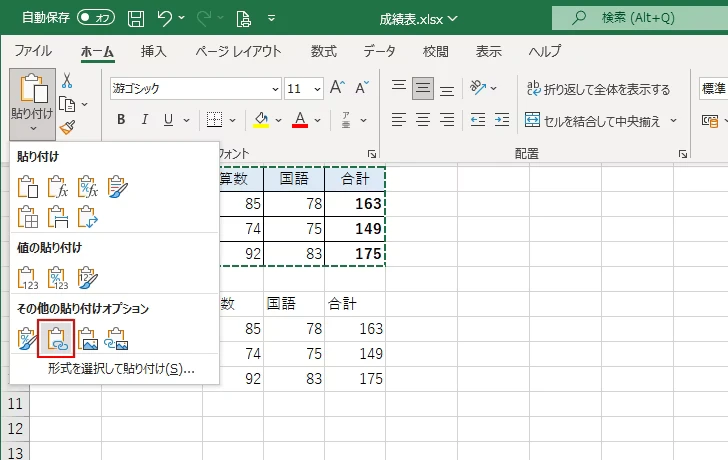Choose the Transpose paste option icon

(89, 215)
